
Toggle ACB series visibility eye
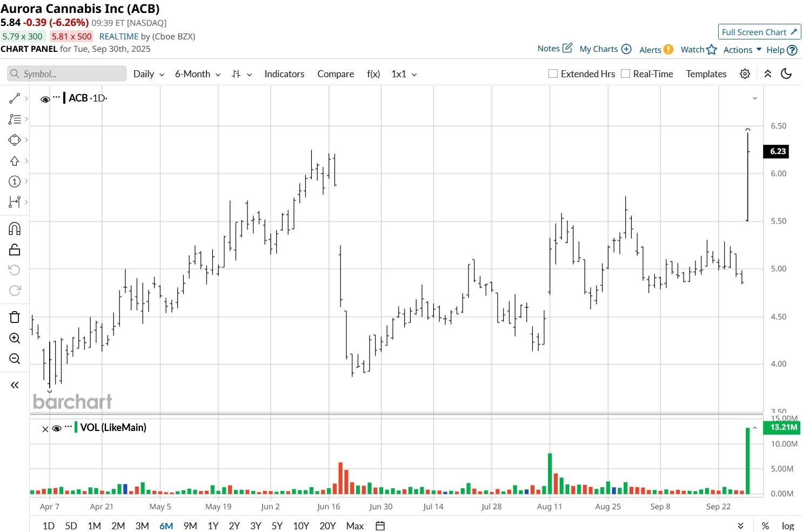coord(45,99)
